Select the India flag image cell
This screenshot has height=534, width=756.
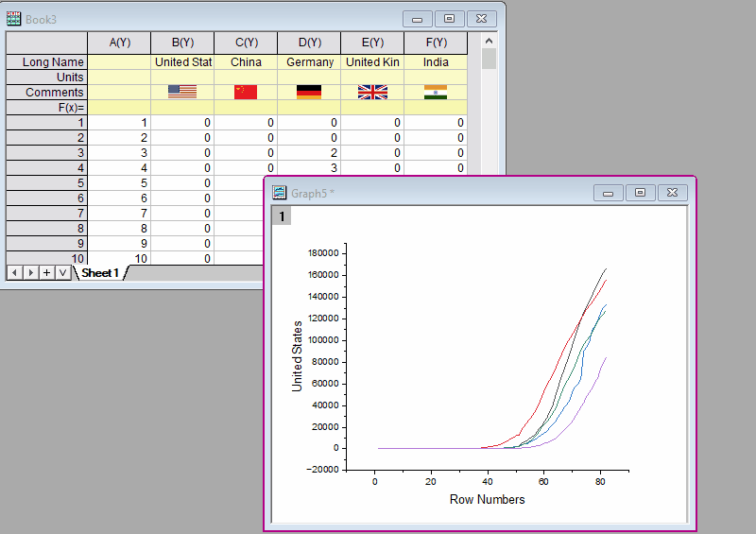(436, 92)
